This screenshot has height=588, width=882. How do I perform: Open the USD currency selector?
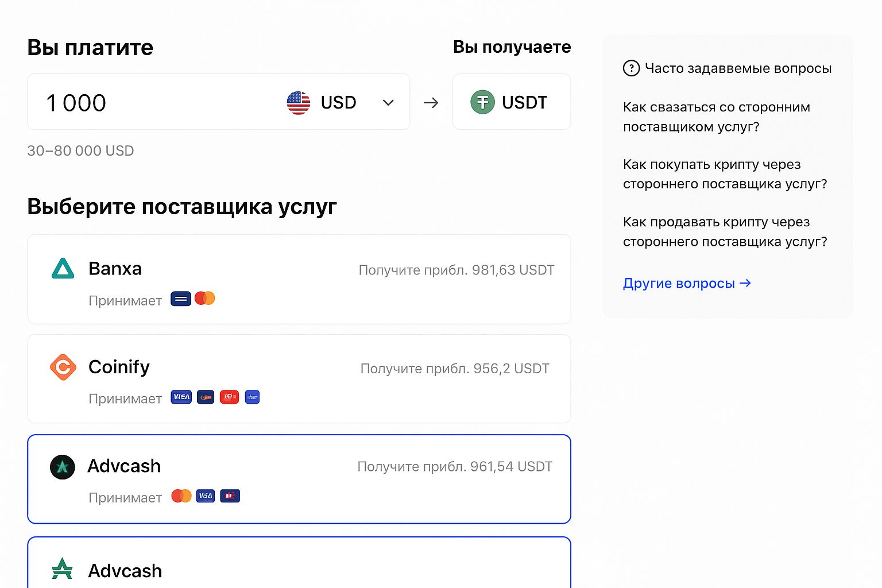coord(339,103)
